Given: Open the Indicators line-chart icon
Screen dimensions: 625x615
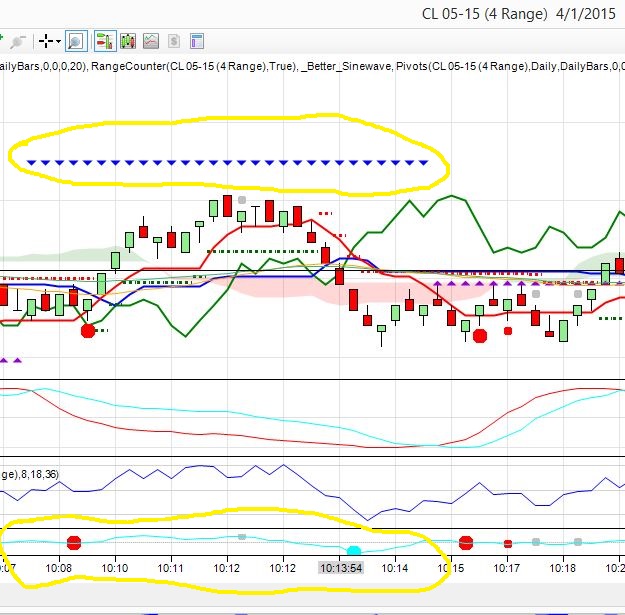Looking at the screenshot, I should click(151, 41).
